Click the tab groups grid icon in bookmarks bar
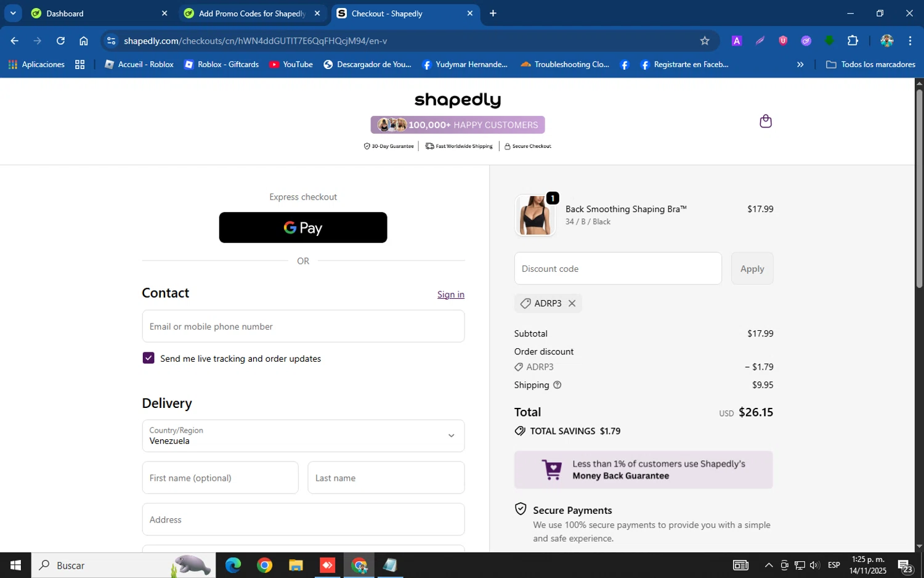The width and height of the screenshot is (924, 578). [79, 64]
